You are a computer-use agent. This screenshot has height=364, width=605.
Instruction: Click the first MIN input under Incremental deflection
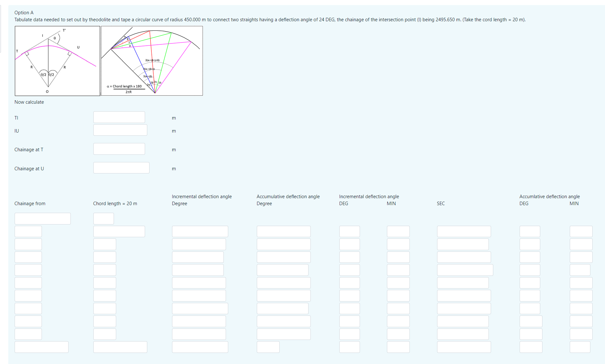click(398, 231)
